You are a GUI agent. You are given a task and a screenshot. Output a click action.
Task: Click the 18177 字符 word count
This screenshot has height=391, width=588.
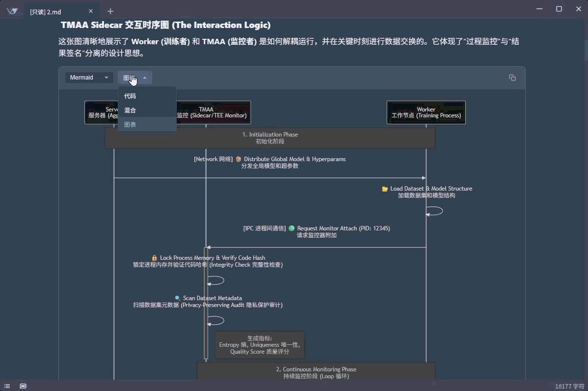pyautogui.click(x=569, y=386)
